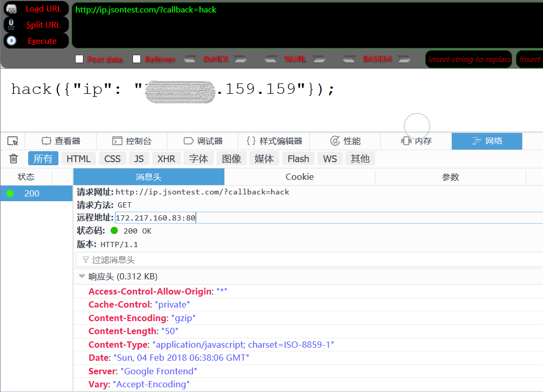543x392 pixels.
Task: Click the 过滤消息头 filter field
Action: tap(308, 260)
